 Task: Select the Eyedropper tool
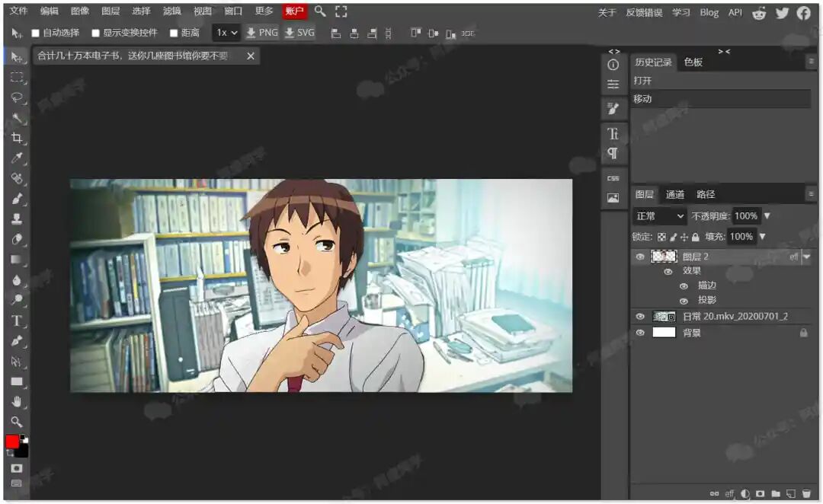pos(17,158)
